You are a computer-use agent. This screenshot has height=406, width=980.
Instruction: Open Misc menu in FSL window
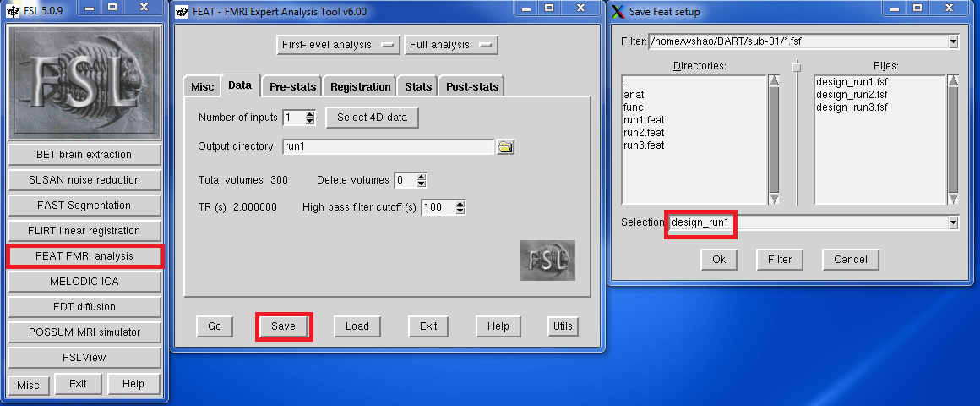pos(28,385)
